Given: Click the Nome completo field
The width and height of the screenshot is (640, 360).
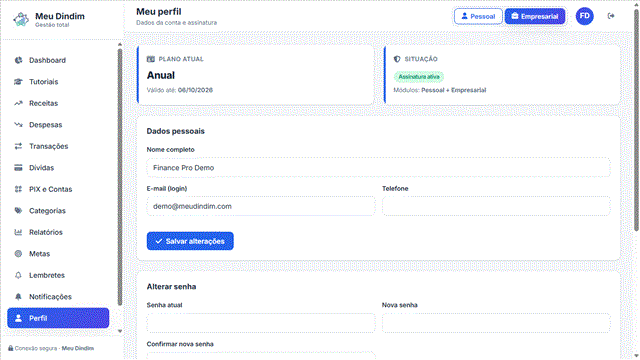Looking at the screenshot, I should [x=378, y=167].
